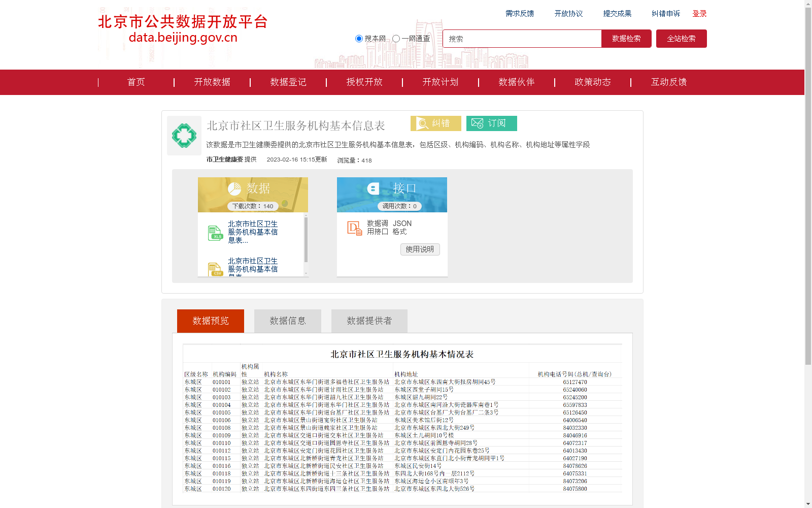Click the 纠错 button
Screen dimensions: 812x508
436,123
